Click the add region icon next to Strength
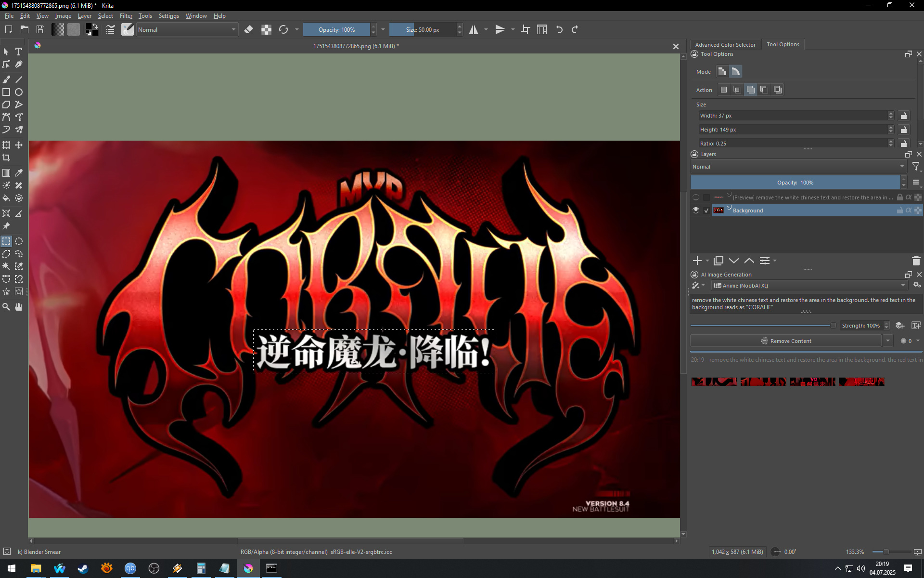The width and height of the screenshot is (924, 578). click(x=916, y=326)
